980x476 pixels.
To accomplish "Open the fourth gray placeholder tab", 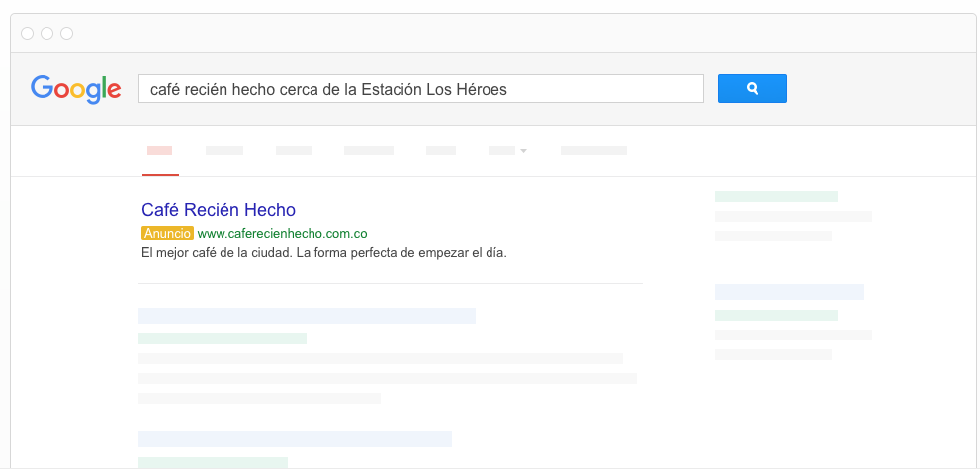I will point(368,151).
